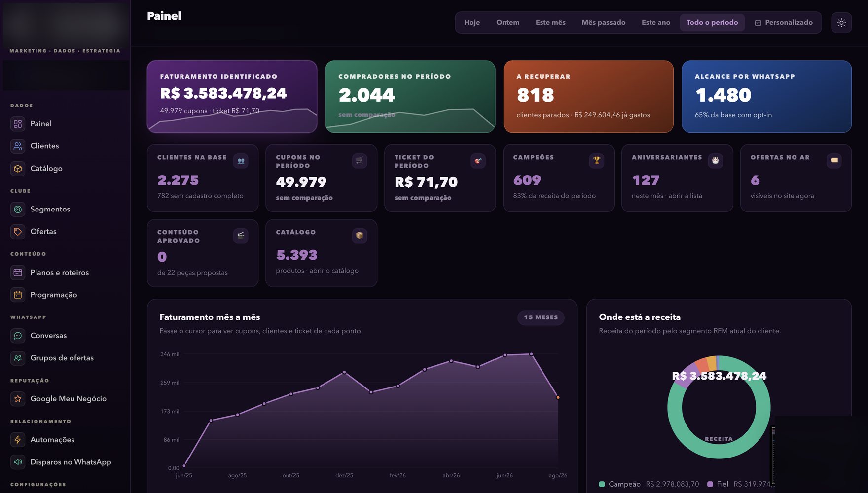Open the A recuperar card
The image size is (868, 493).
pos(588,97)
